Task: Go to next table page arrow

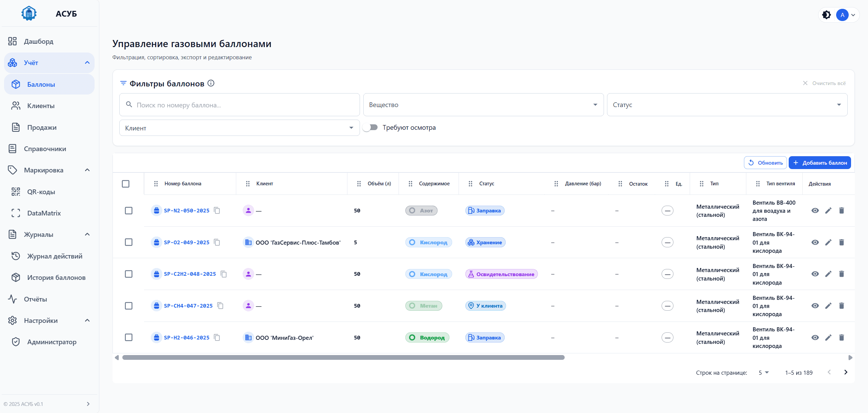Action: pyautogui.click(x=845, y=372)
